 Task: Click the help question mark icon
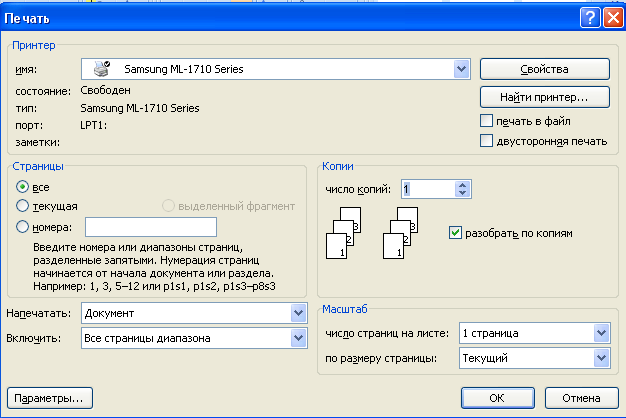click(x=590, y=18)
